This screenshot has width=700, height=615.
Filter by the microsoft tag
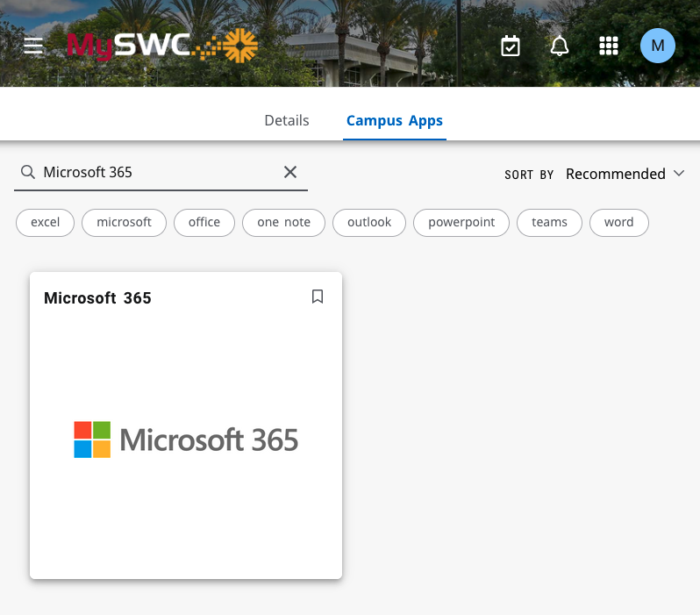pos(124,223)
